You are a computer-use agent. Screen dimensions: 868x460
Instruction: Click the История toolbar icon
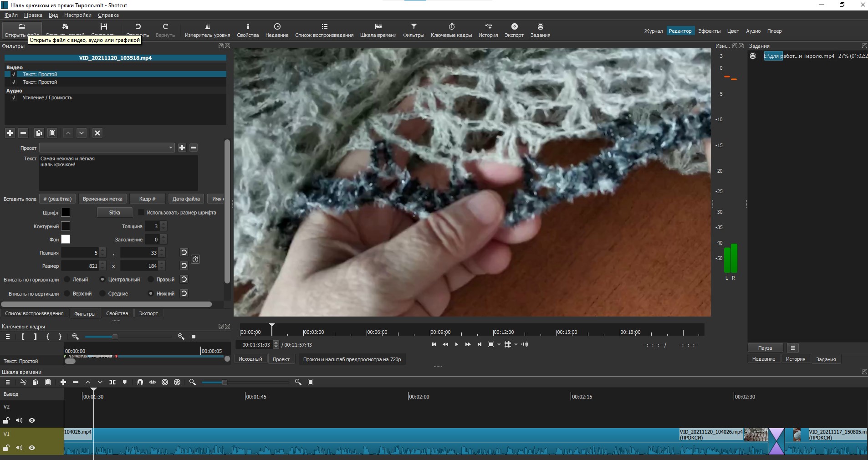click(x=488, y=30)
